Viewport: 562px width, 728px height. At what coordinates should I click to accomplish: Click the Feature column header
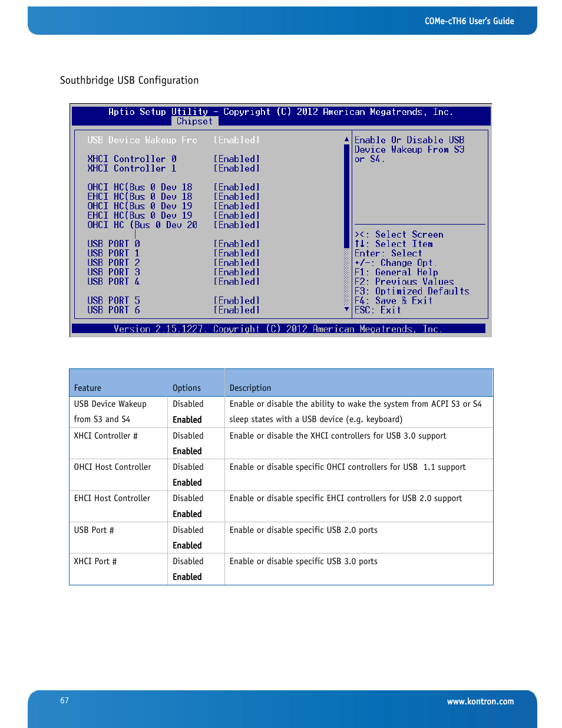click(88, 388)
